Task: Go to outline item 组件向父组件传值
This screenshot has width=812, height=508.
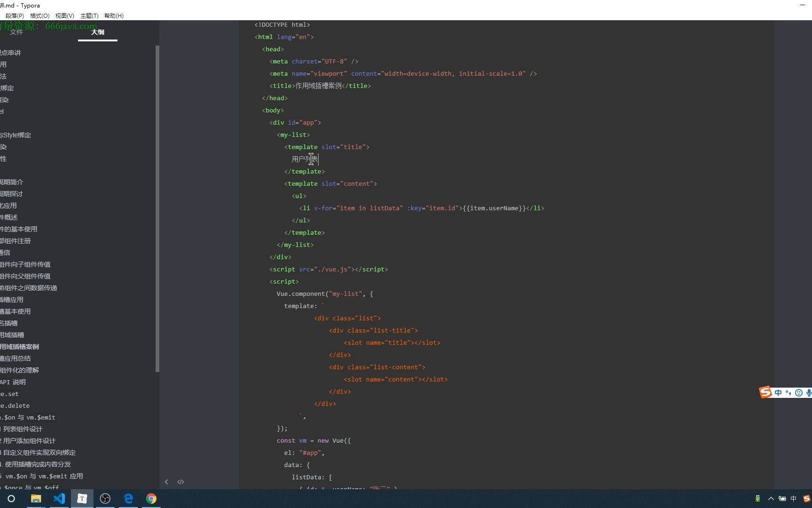Action: coord(25,276)
